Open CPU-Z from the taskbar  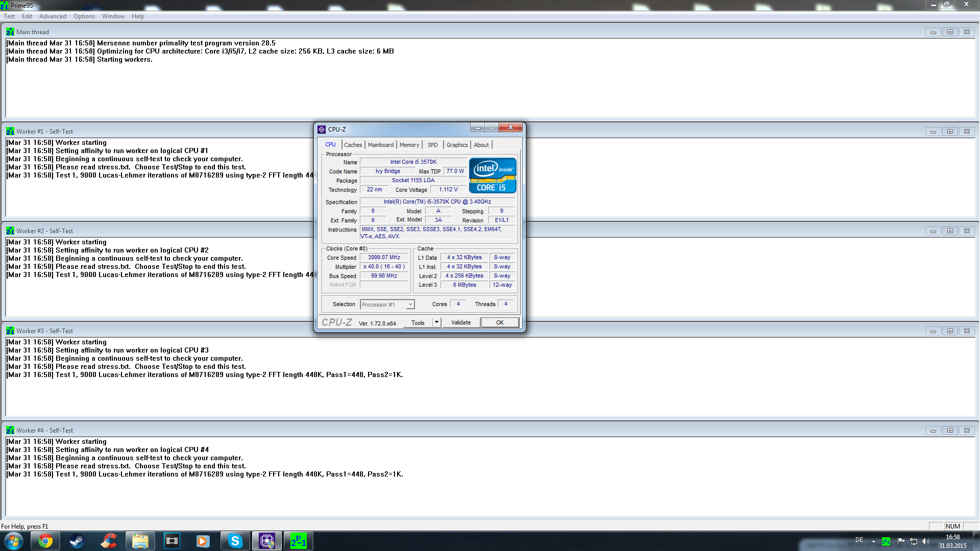266,541
